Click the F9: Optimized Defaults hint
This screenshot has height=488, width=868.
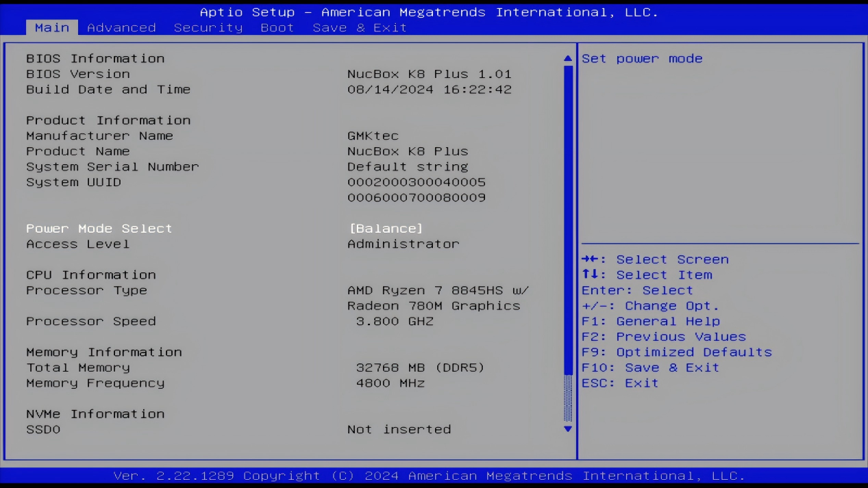676,352
